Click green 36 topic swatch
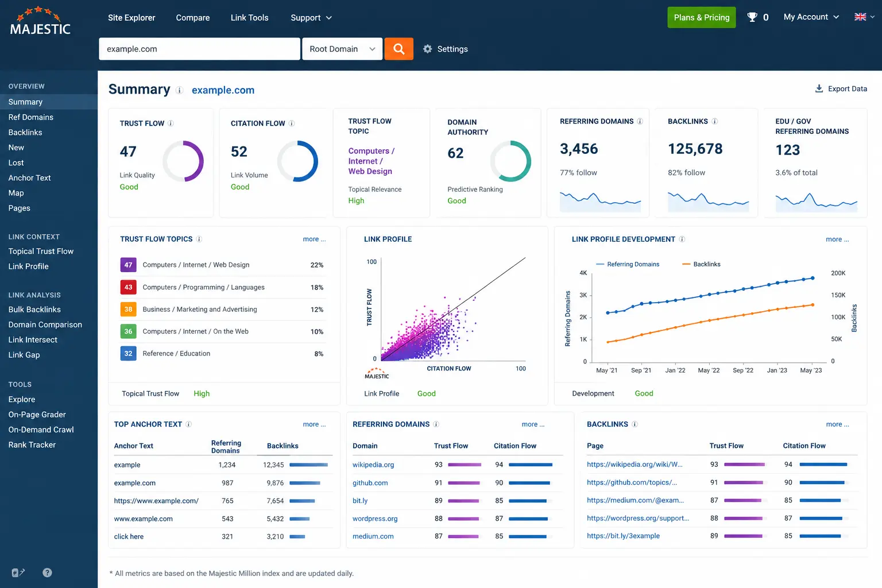 point(128,331)
